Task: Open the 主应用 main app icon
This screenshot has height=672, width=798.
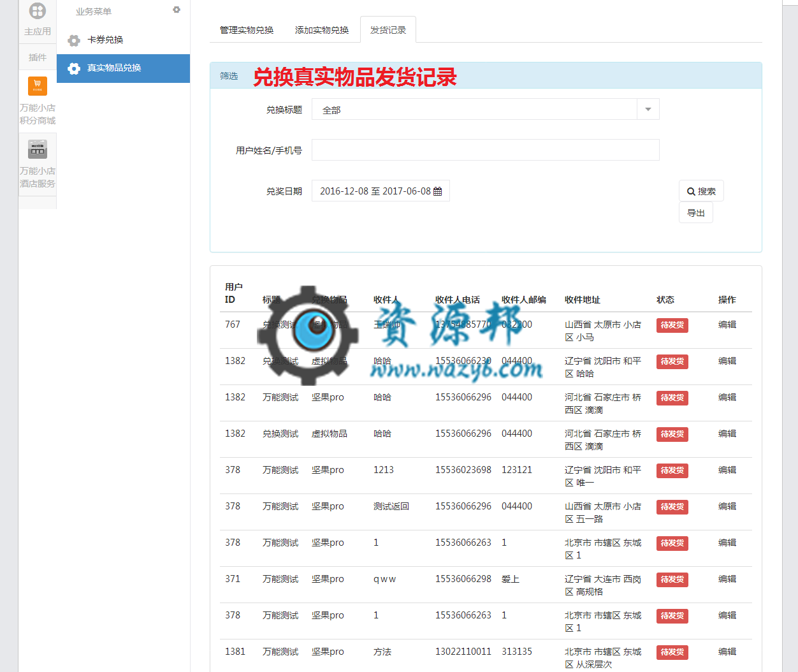Action: (x=38, y=11)
